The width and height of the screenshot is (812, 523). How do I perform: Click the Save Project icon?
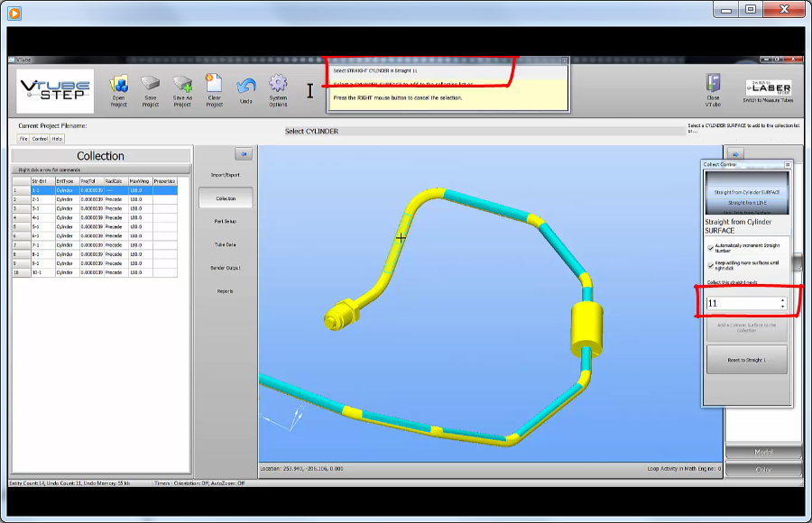[x=151, y=86]
